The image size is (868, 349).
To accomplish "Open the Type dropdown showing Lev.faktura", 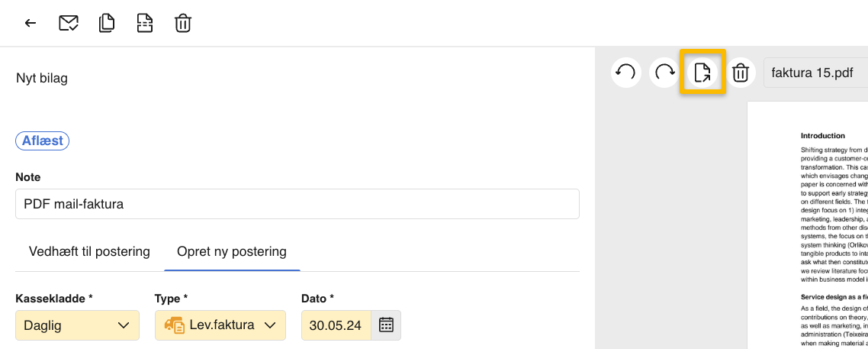I will [x=220, y=325].
